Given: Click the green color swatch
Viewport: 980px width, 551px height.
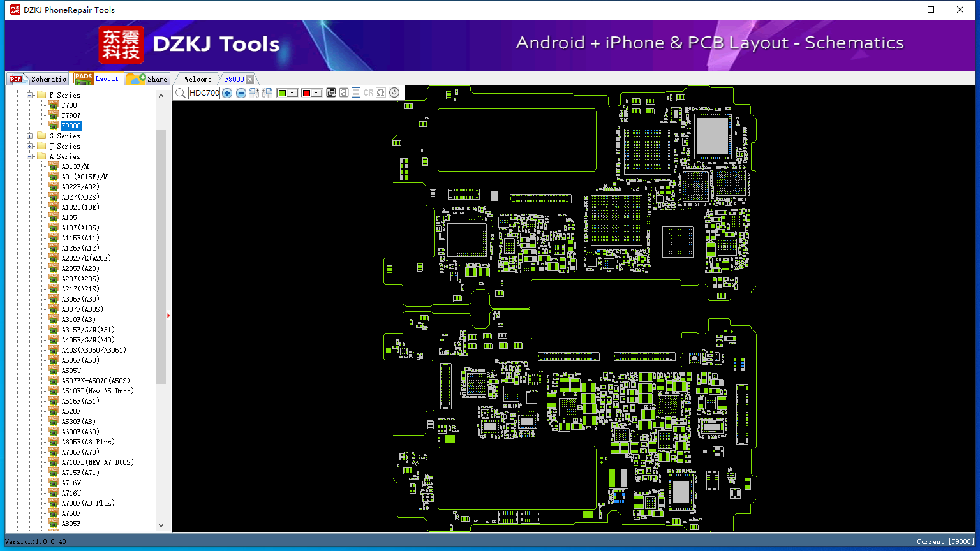Looking at the screenshot, I should [282, 93].
